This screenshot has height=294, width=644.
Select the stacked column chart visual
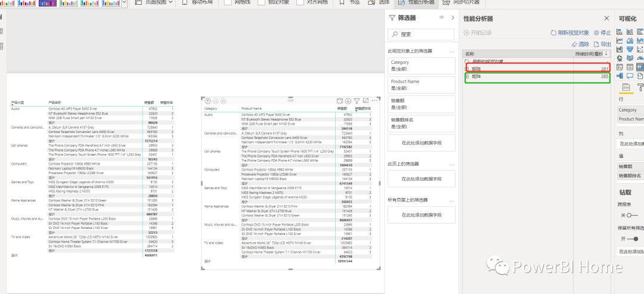point(630,32)
